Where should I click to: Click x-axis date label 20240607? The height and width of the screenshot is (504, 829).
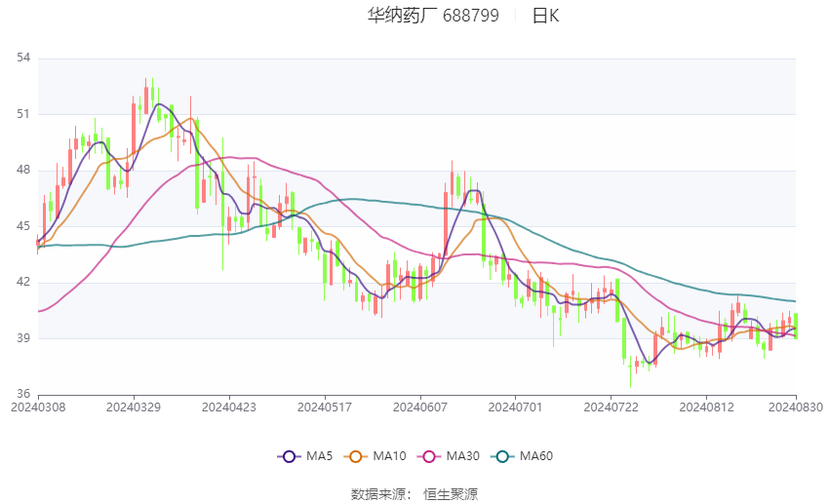click(420, 407)
